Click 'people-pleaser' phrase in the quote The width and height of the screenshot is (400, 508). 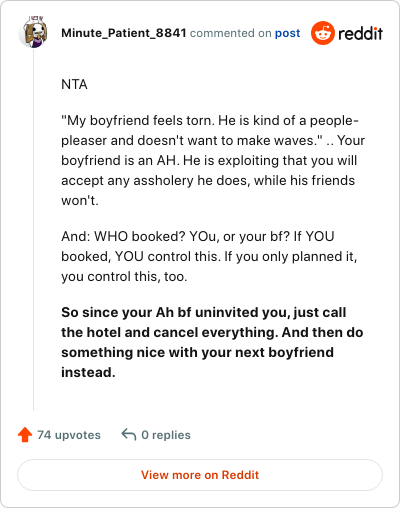click(334, 120)
